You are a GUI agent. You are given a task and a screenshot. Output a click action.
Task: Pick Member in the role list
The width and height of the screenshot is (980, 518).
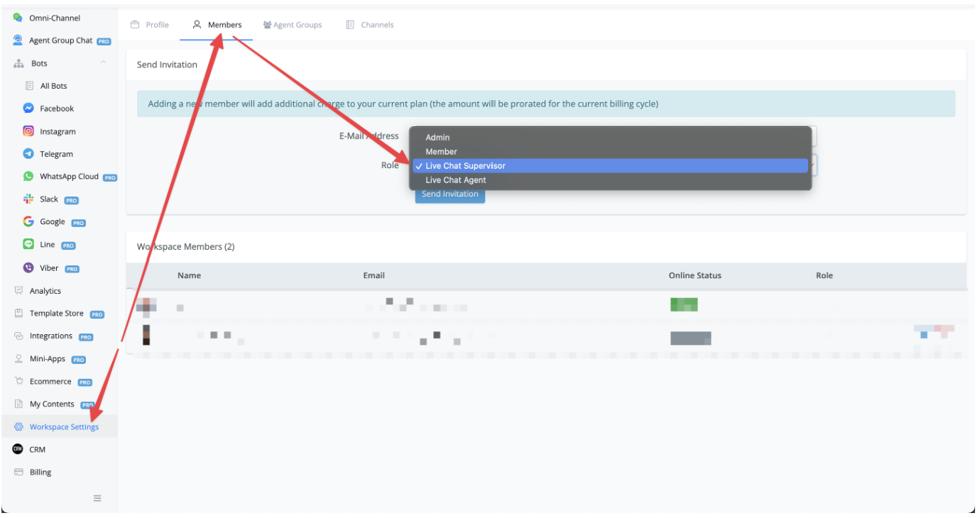[x=441, y=152]
